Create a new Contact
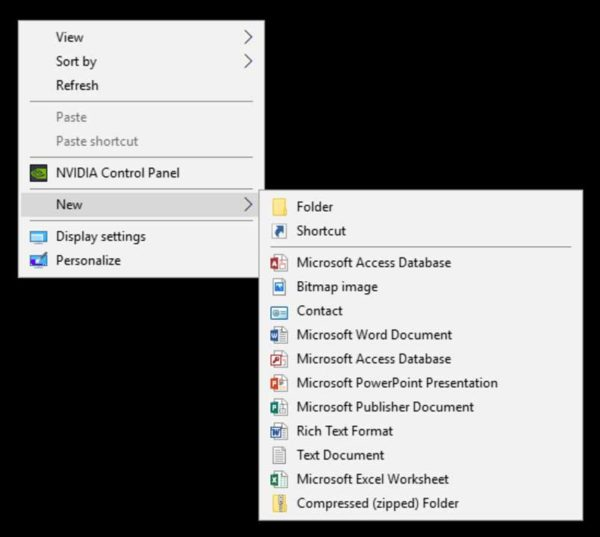600x537 pixels. [319, 311]
